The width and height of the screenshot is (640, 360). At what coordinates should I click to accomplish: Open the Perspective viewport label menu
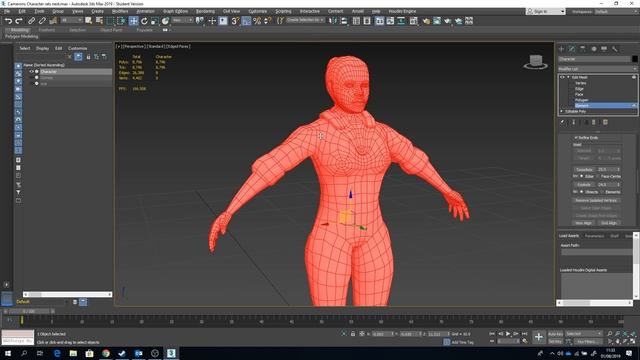point(133,47)
